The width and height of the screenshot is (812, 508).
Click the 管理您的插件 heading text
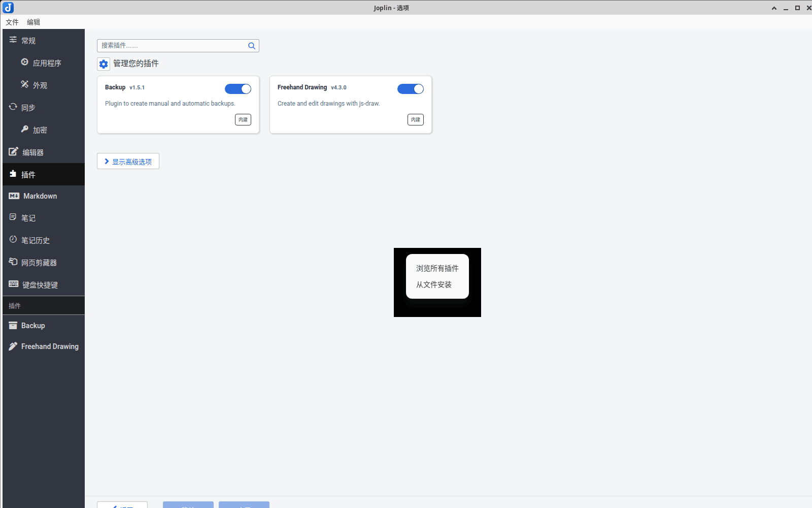click(136, 63)
